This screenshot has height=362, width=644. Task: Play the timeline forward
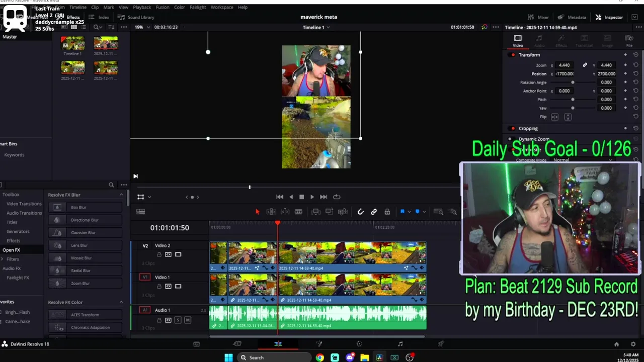(312, 197)
